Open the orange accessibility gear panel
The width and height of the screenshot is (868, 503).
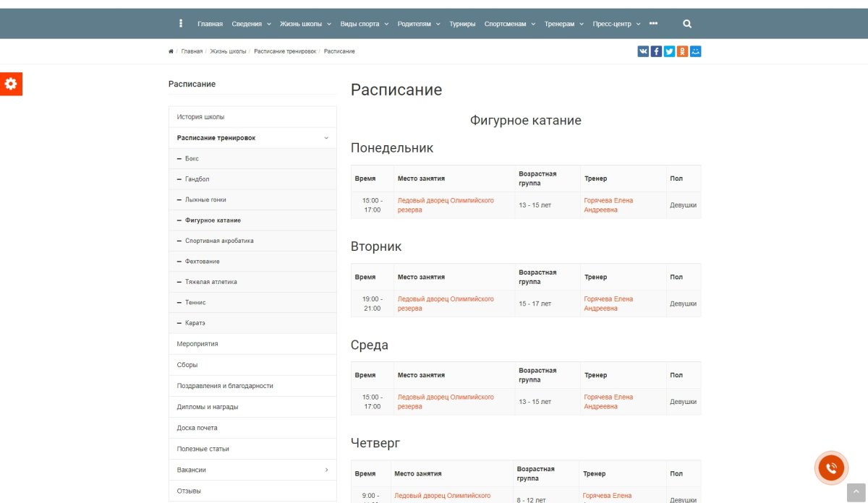coord(11,84)
